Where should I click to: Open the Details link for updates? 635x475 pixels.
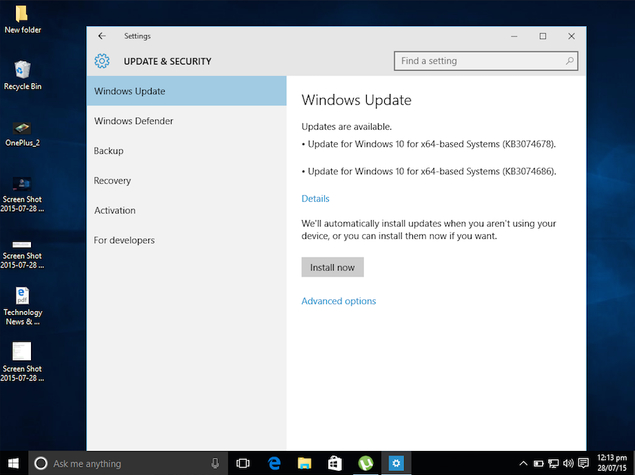coord(315,198)
